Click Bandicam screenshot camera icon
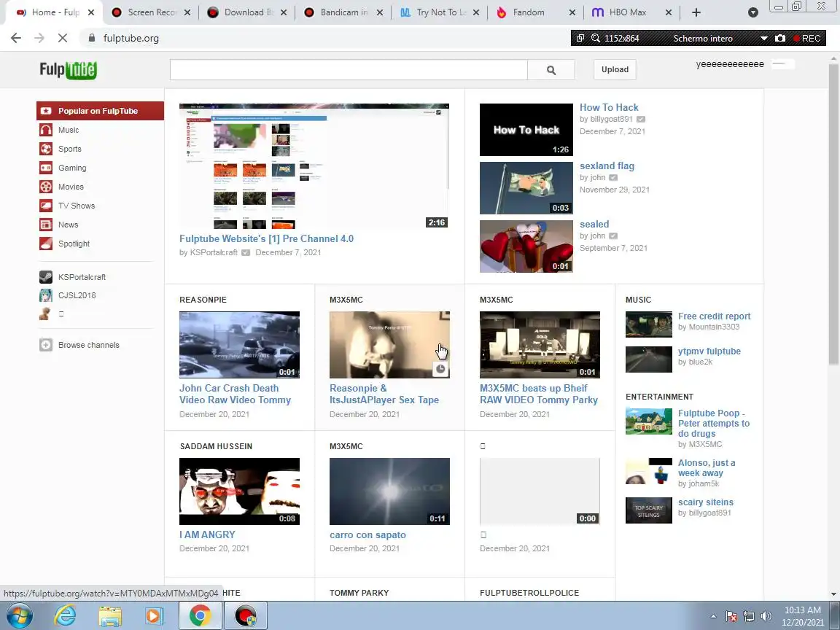 pos(780,38)
